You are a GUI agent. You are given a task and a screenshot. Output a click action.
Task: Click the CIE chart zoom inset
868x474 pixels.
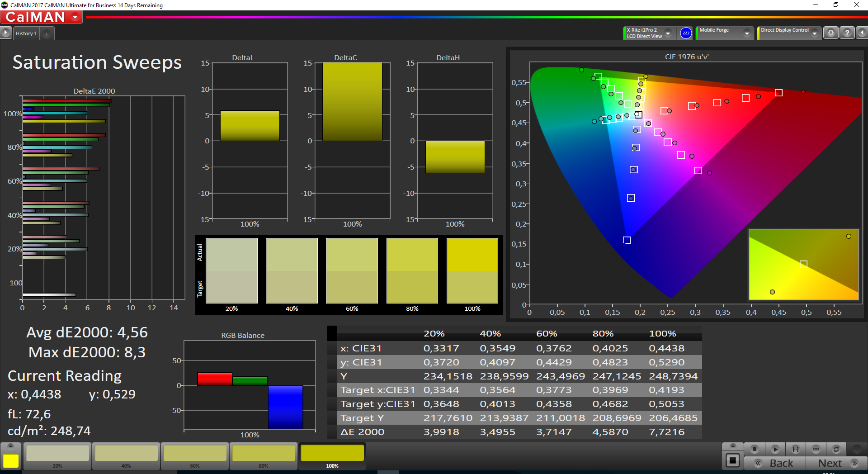click(x=803, y=265)
